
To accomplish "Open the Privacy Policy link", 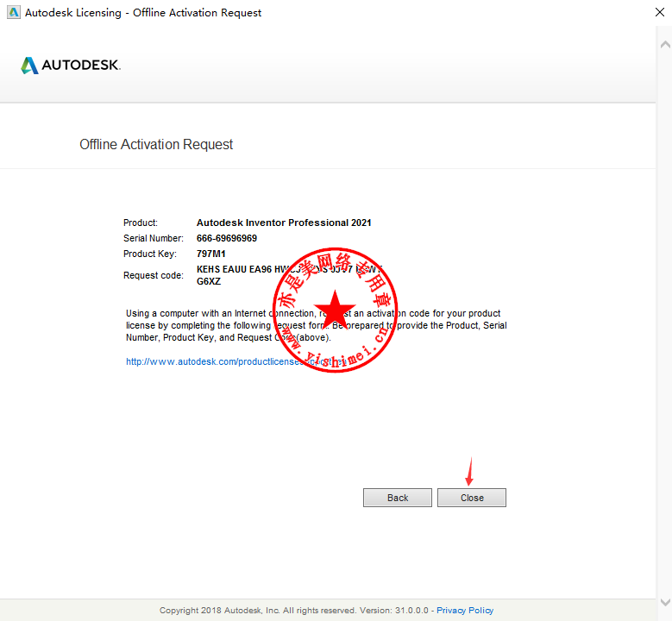I will coord(465,611).
